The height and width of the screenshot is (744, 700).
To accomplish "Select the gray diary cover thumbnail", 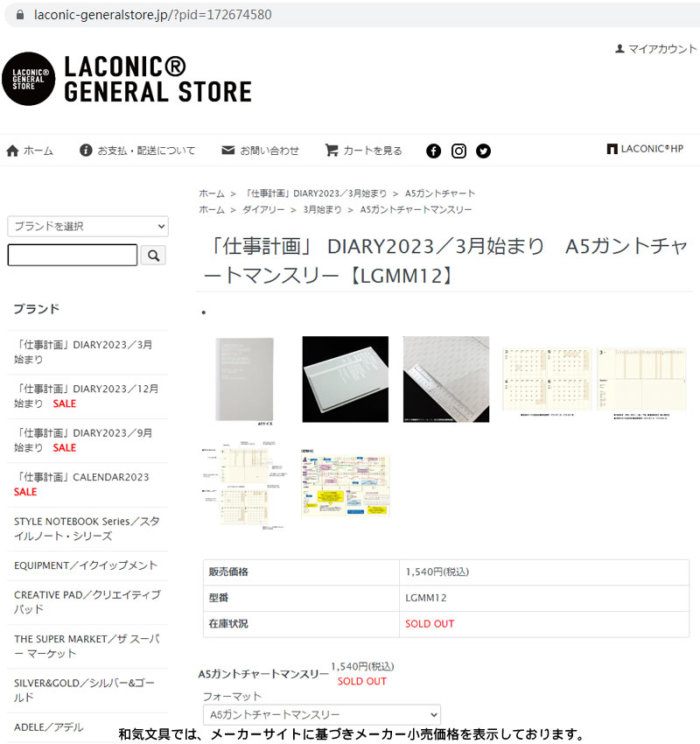I will coord(244,380).
